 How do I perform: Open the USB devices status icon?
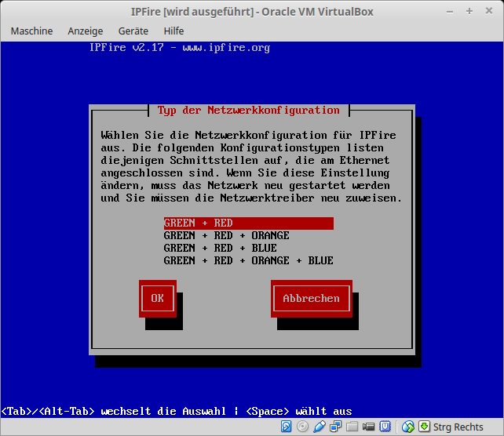click(320, 427)
